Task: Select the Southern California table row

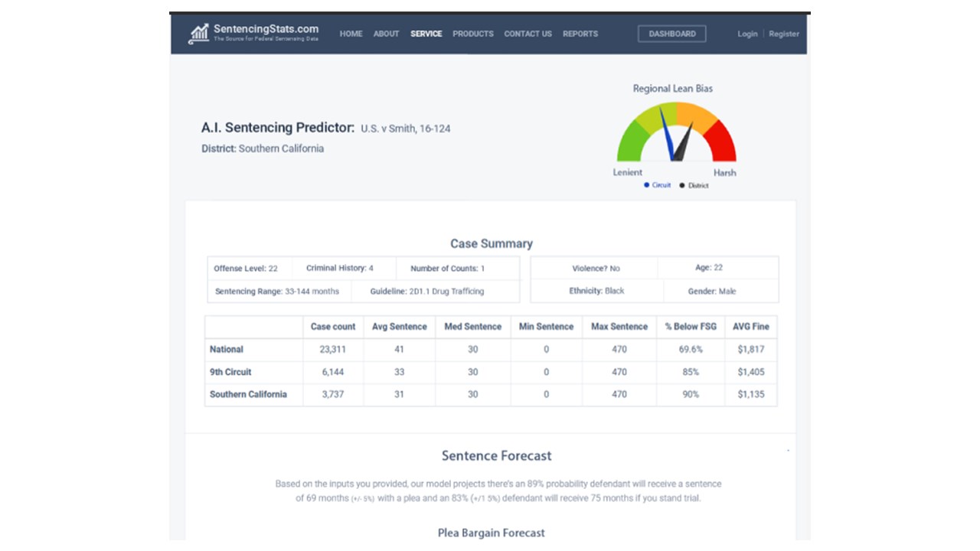Action: point(491,395)
